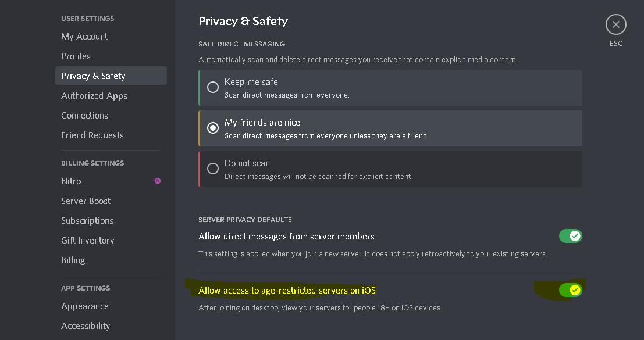Open the Accessibility settings section

pyautogui.click(x=86, y=325)
